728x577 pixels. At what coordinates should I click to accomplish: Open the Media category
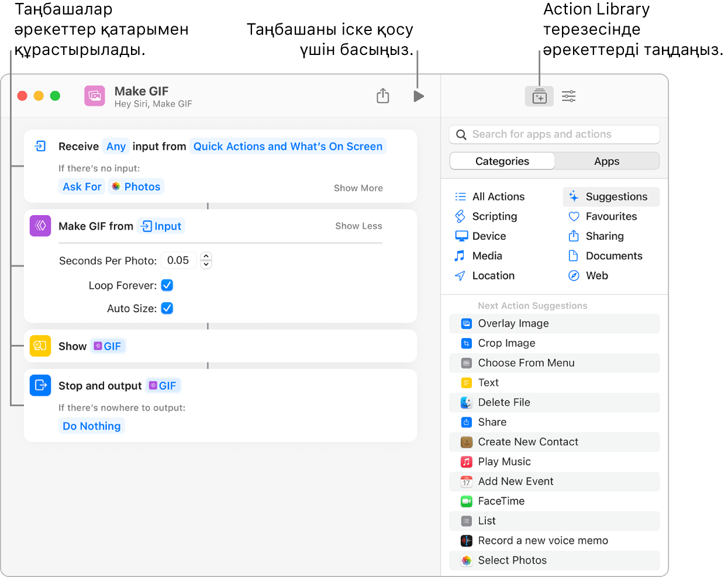tap(487, 256)
